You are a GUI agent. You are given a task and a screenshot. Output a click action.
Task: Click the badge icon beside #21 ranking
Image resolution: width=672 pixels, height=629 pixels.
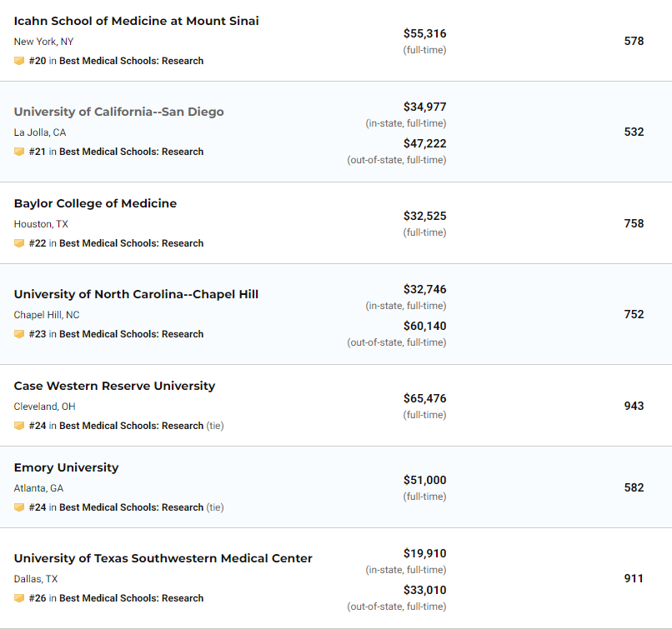tap(19, 152)
